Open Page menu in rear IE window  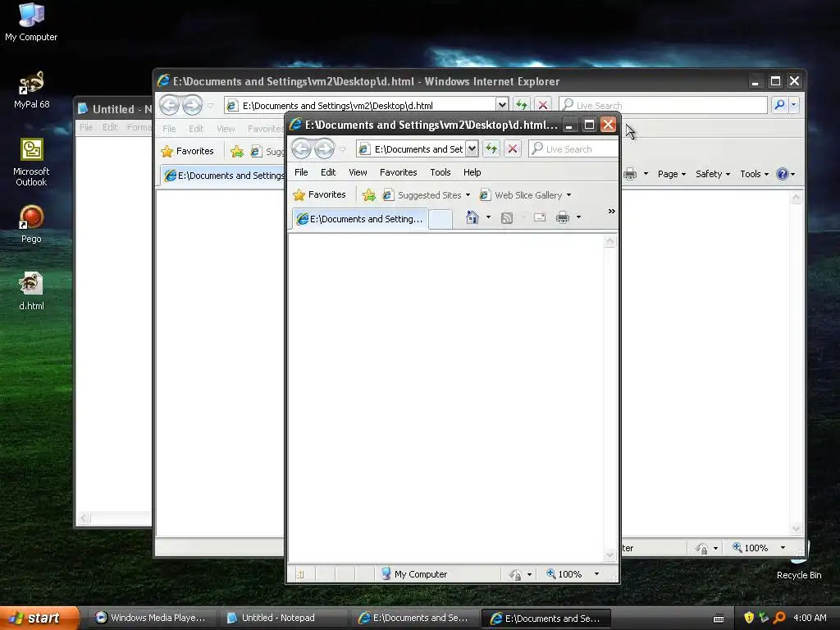pos(671,174)
